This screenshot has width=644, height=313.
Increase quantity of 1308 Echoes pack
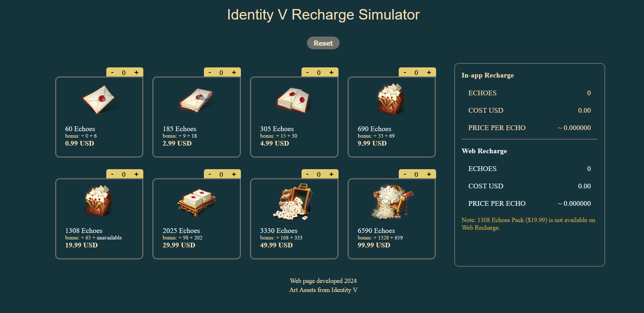point(136,174)
